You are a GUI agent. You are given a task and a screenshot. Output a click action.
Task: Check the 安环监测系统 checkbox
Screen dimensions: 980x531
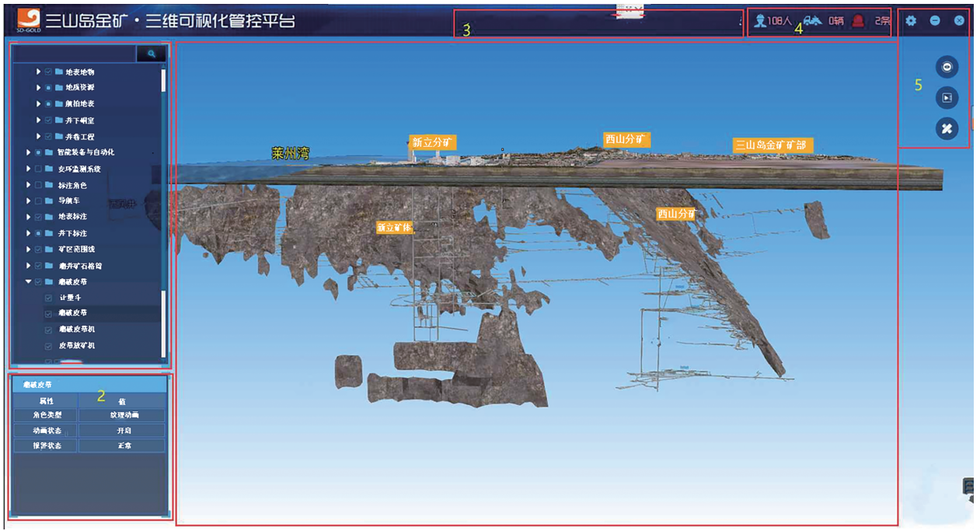[37, 169]
